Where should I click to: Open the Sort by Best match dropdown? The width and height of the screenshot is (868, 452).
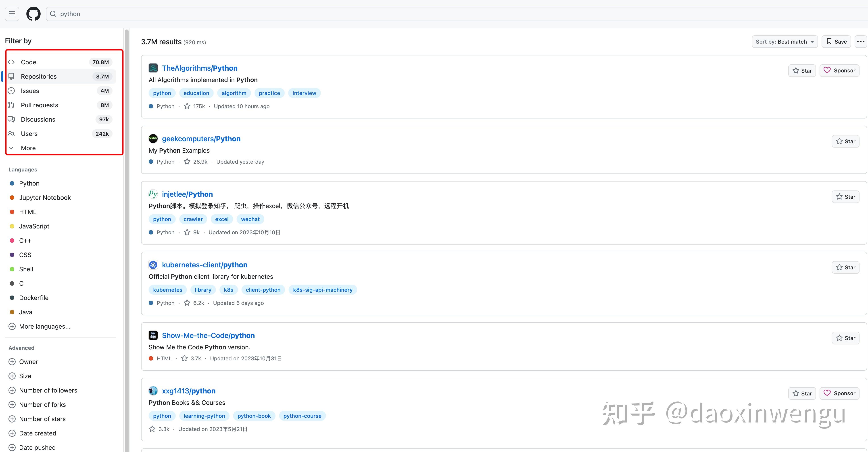(x=785, y=42)
